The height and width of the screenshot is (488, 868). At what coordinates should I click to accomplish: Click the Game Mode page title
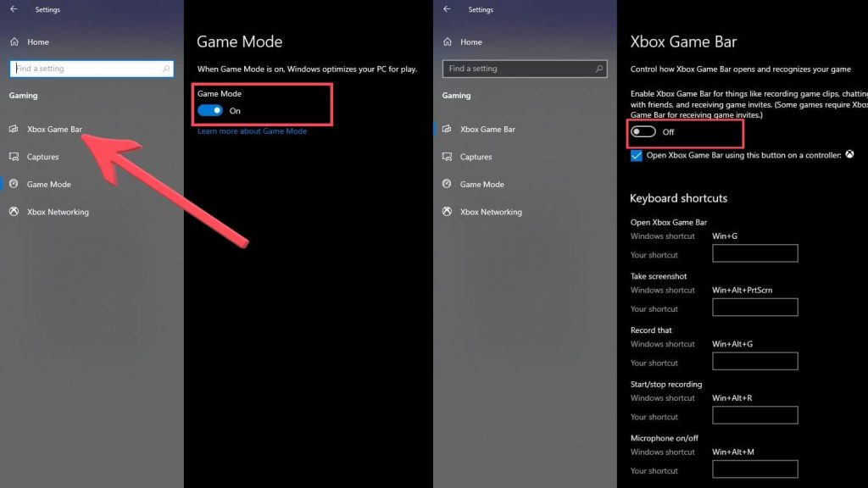pyautogui.click(x=240, y=42)
